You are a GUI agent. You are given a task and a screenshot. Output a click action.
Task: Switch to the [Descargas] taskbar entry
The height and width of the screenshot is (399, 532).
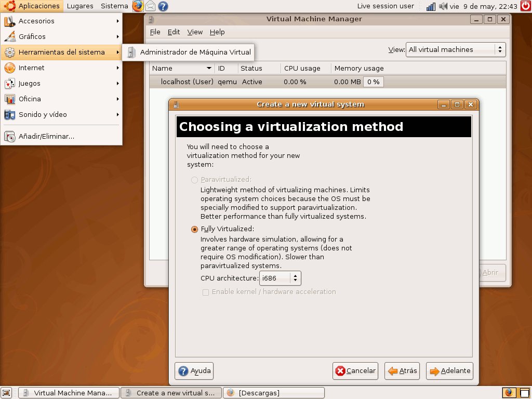click(x=274, y=393)
